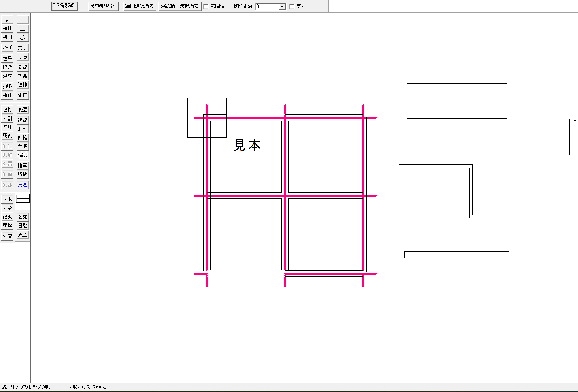Click the AUTO mode button
The image size is (578, 392).
(23, 95)
